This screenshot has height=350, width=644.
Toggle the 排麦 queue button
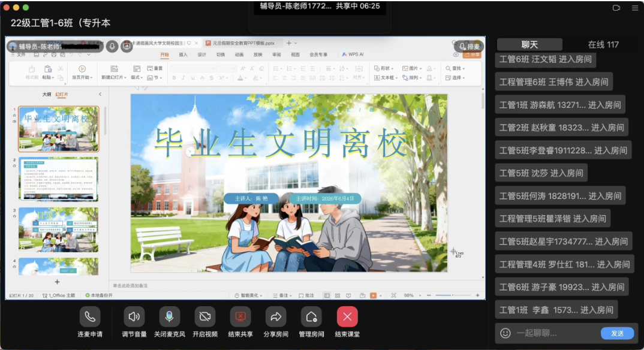469,46
